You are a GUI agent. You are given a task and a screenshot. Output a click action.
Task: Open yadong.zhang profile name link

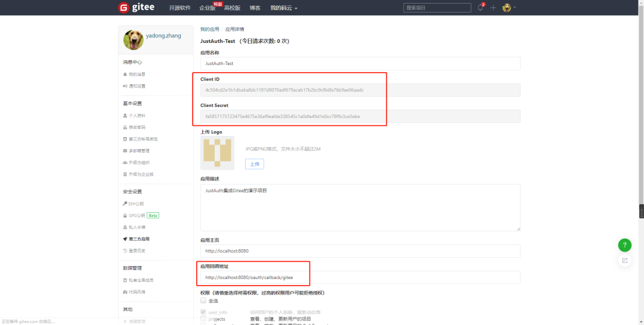[x=163, y=36]
